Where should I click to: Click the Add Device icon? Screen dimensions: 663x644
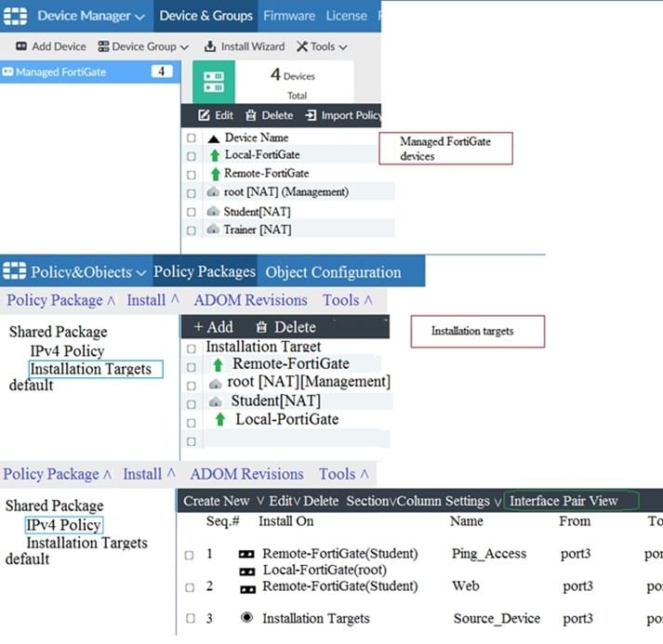(x=21, y=46)
